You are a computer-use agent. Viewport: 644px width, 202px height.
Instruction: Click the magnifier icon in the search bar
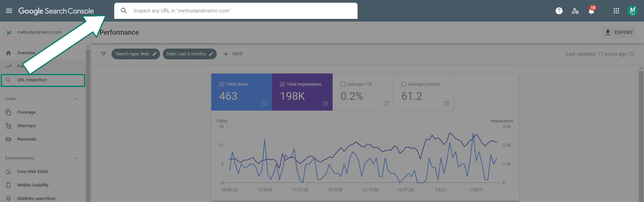click(x=124, y=11)
